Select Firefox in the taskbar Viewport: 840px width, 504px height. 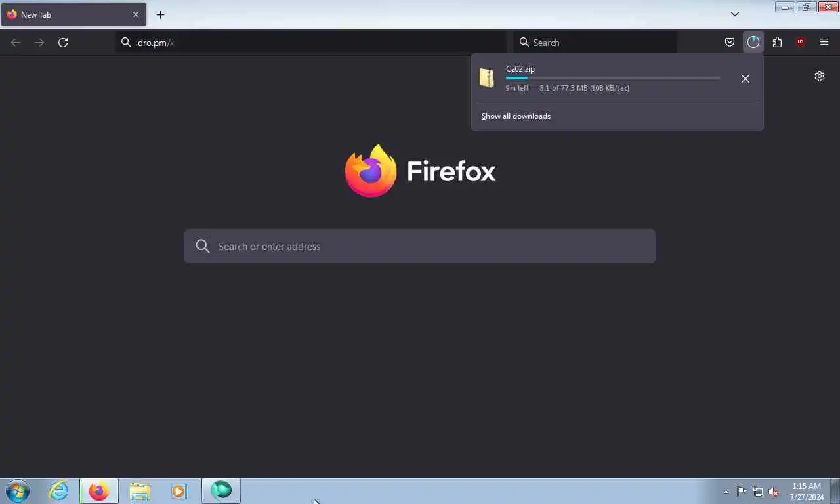(99, 491)
